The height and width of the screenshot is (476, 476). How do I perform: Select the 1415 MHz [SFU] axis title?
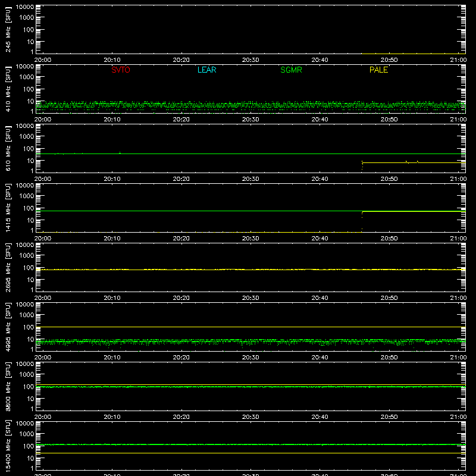click(8, 208)
